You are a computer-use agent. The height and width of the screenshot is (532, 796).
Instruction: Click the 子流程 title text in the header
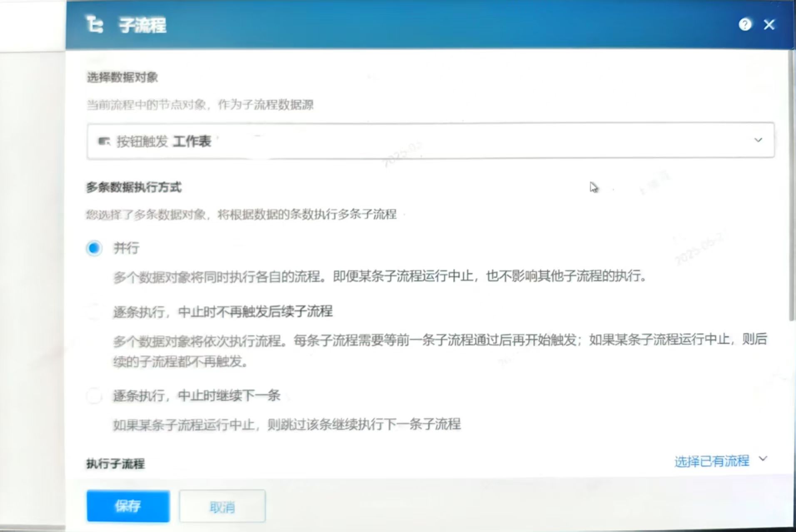(142, 25)
